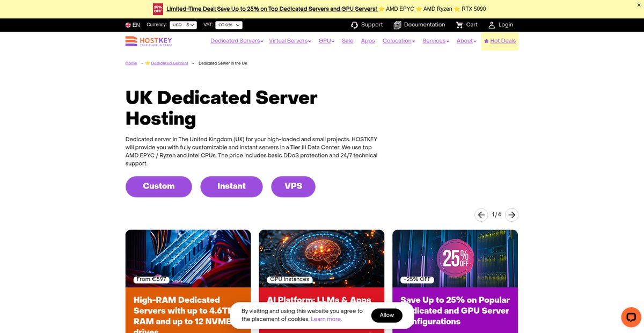644x333 pixels.
Task: Click the Documentation page icon
Action: (397, 25)
